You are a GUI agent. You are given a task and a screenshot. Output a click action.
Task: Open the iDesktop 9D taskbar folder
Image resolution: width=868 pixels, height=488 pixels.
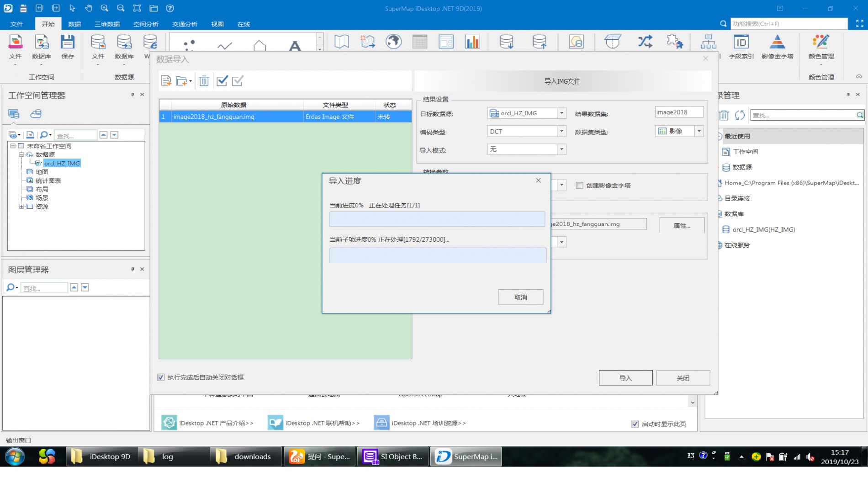point(101,456)
